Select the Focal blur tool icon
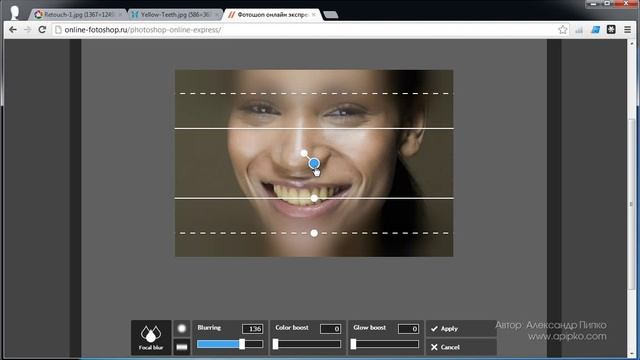 pos(151,338)
